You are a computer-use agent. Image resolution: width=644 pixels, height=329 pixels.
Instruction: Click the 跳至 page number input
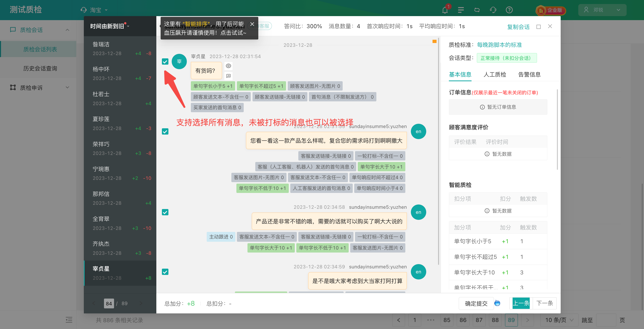606,320
